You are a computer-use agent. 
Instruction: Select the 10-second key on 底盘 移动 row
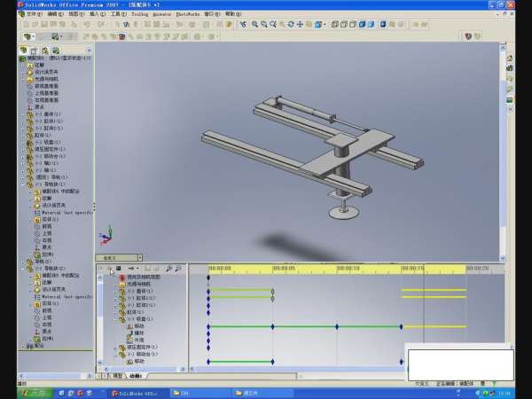click(337, 326)
